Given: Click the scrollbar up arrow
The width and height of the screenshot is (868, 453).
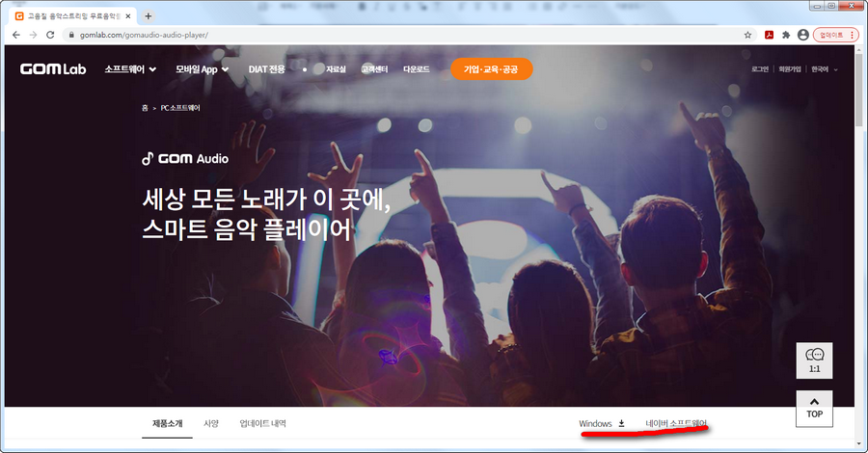Looking at the screenshot, I should (858, 50).
